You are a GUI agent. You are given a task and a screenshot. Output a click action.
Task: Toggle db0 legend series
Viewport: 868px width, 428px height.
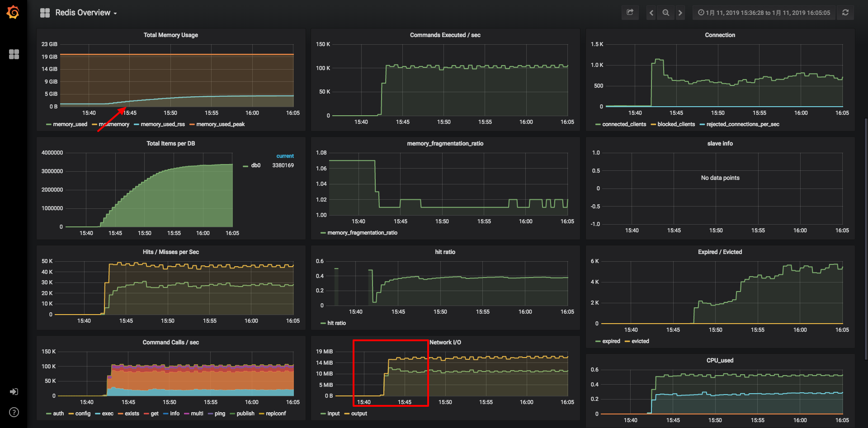tap(256, 165)
